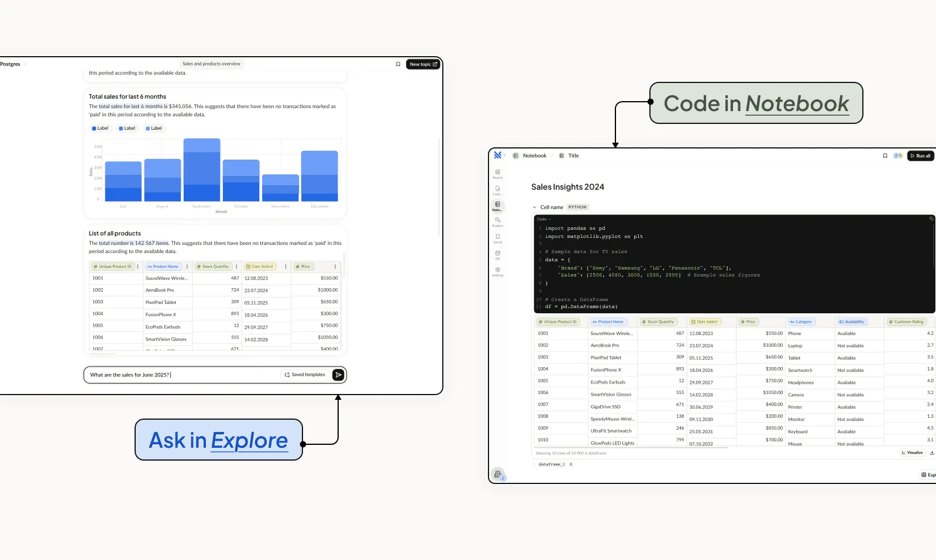Select the dataframe_1 output tab

pos(552,464)
